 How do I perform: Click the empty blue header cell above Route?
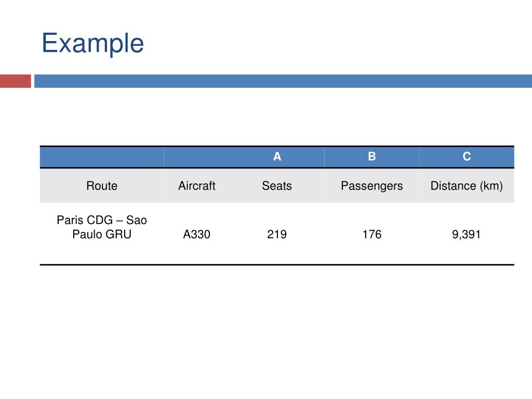click(x=102, y=157)
